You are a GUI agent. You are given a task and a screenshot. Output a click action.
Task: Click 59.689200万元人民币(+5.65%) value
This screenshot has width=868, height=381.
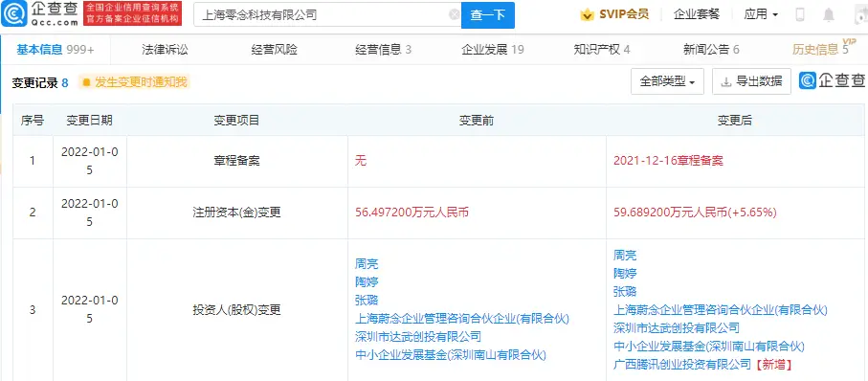click(696, 213)
